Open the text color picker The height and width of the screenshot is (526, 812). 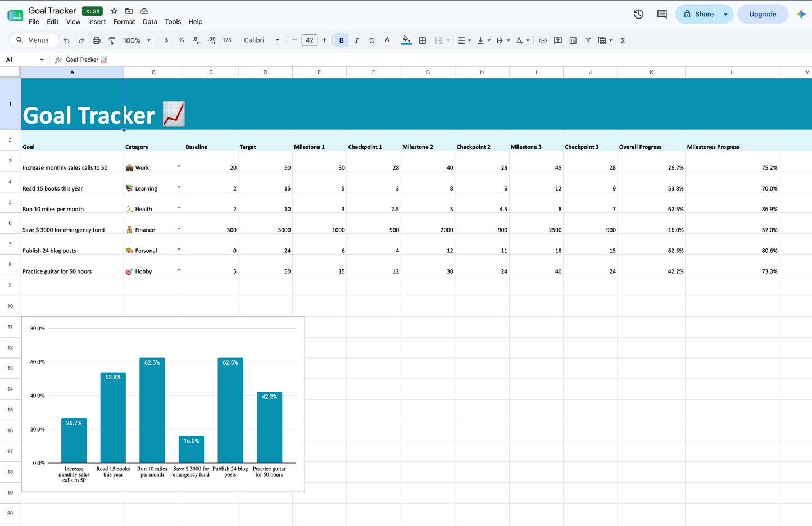pyautogui.click(x=387, y=40)
